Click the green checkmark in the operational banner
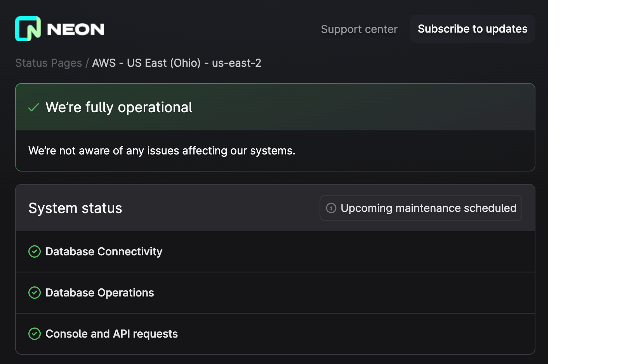636x364 pixels. coord(33,107)
